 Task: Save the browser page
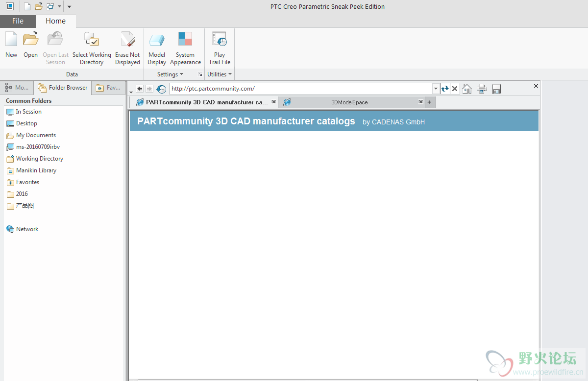[x=496, y=89]
